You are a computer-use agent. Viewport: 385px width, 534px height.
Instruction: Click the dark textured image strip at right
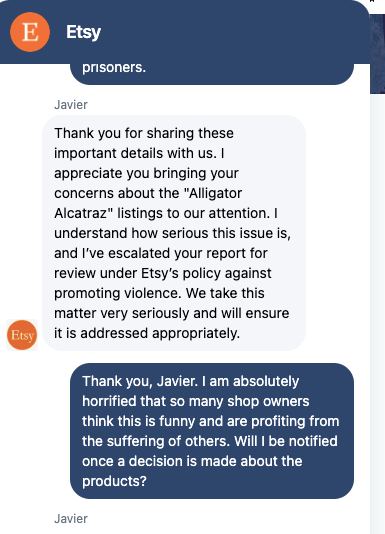tap(377, 54)
